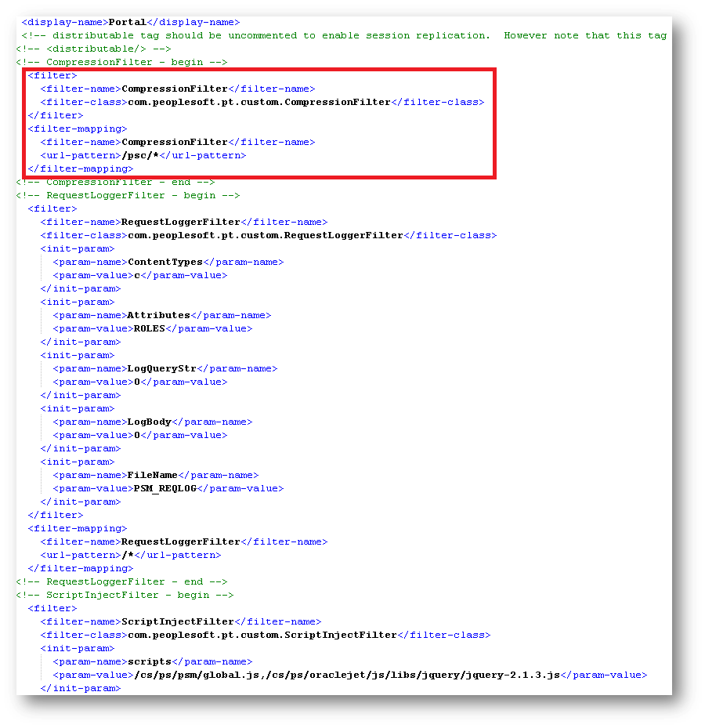Select the "RequestLoggerFilter - end" comment
Viewport: 705px width, 728px height.
[x=121, y=581]
